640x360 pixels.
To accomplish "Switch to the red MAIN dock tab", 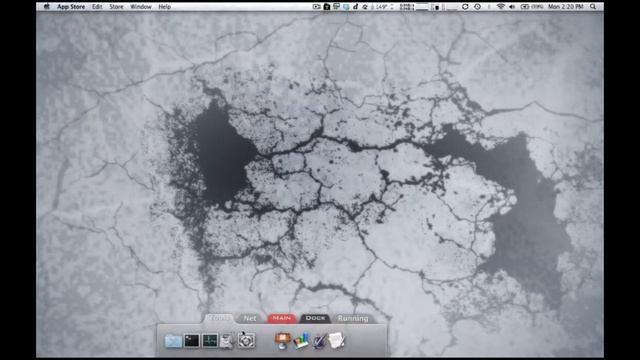I will [x=282, y=318].
